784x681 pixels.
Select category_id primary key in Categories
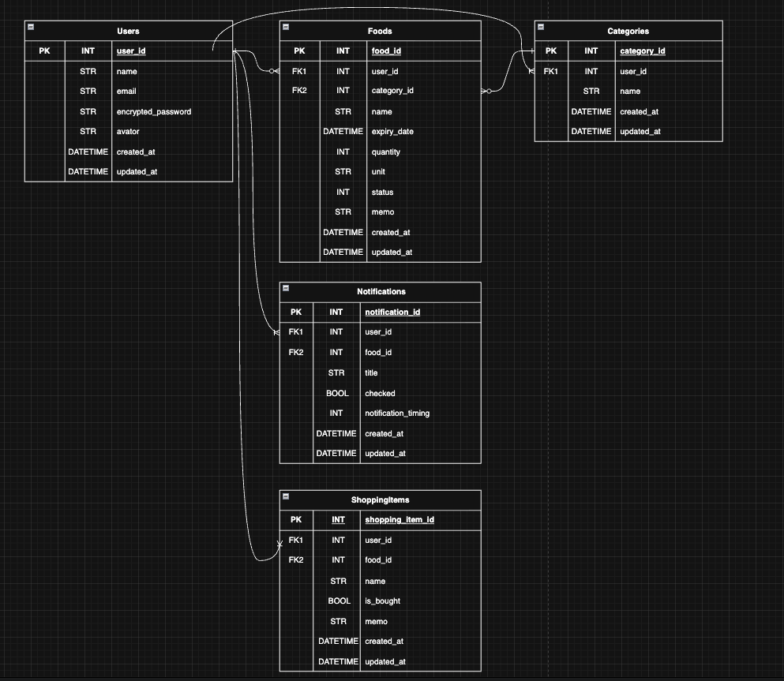pos(643,51)
